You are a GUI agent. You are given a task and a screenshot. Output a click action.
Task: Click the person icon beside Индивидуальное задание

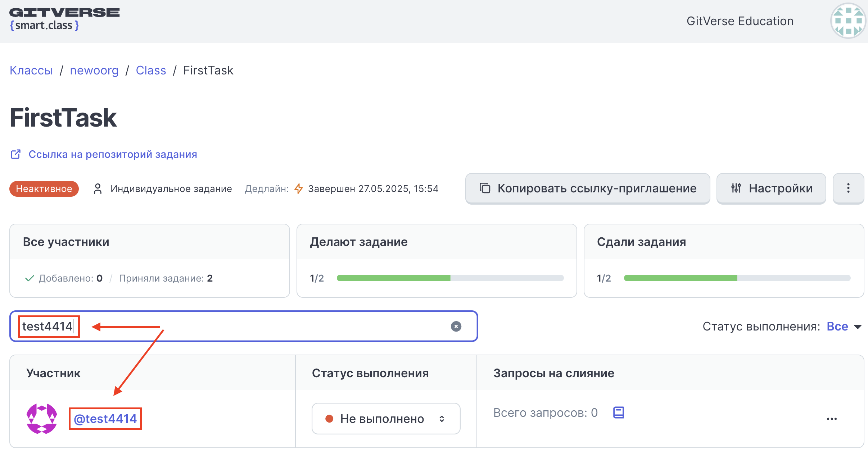point(98,188)
